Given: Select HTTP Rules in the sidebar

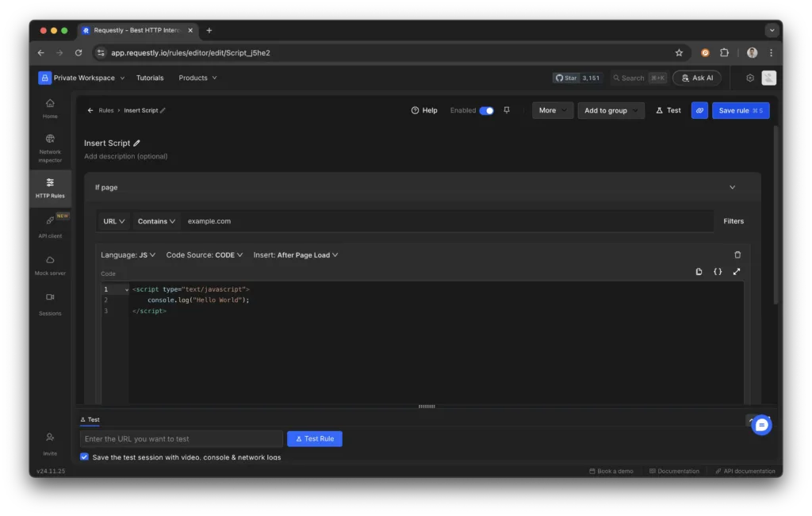Looking at the screenshot, I should coord(50,188).
